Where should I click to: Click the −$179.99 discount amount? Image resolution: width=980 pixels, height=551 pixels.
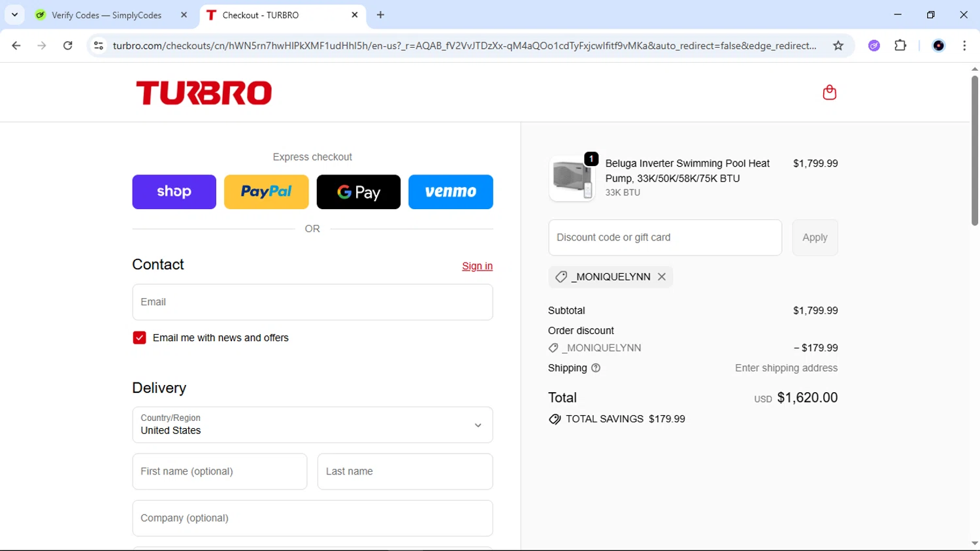pos(815,348)
